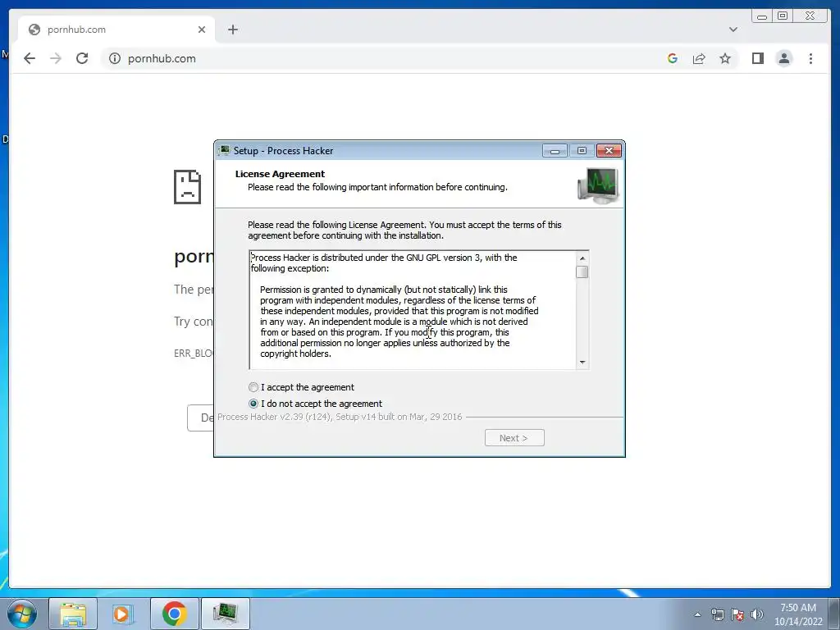Click Action Center flag icon
The width and height of the screenshot is (840, 630).
tap(737, 614)
